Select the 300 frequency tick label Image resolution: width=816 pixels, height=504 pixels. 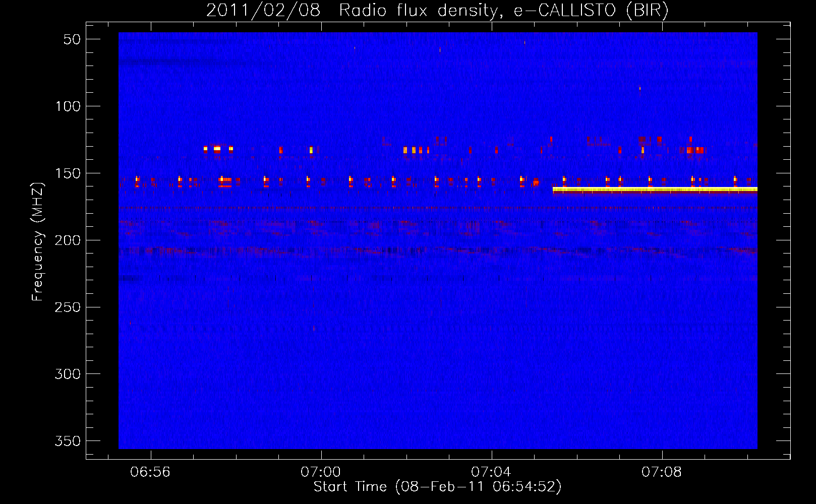[x=68, y=374]
